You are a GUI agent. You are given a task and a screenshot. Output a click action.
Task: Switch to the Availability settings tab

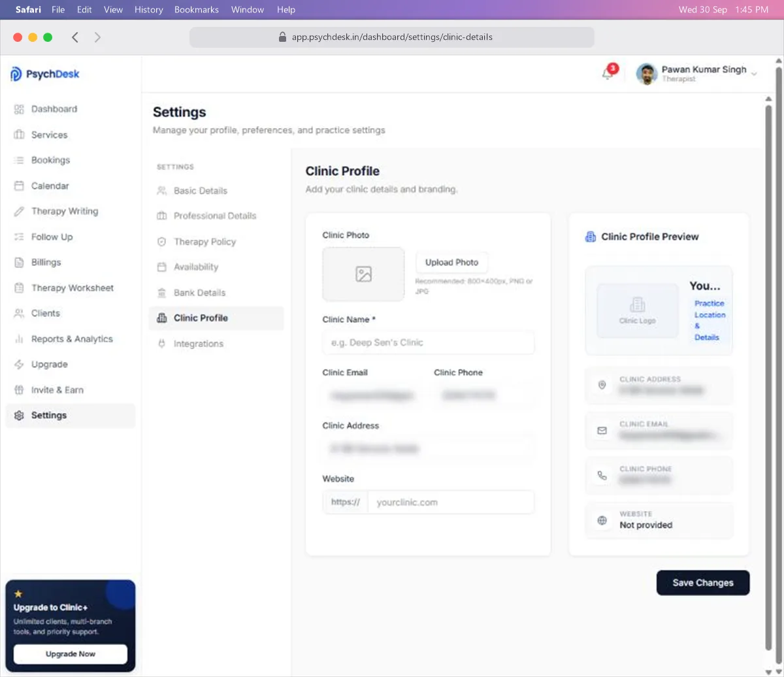click(x=216, y=267)
